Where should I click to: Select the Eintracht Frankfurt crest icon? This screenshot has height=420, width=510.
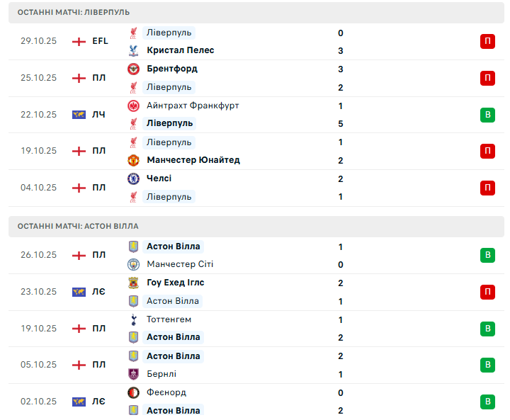[x=134, y=106]
